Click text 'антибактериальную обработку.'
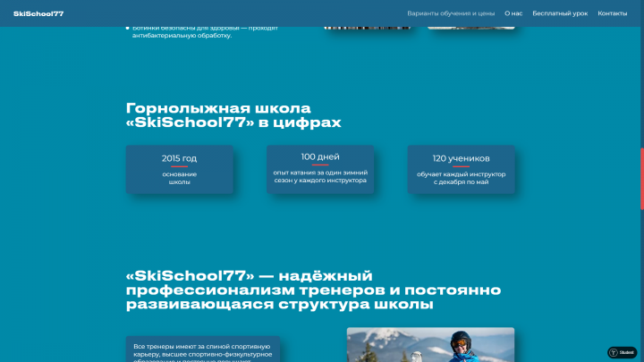Image resolution: width=644 pixels, height=362 pixels. (x=182, y=36)
